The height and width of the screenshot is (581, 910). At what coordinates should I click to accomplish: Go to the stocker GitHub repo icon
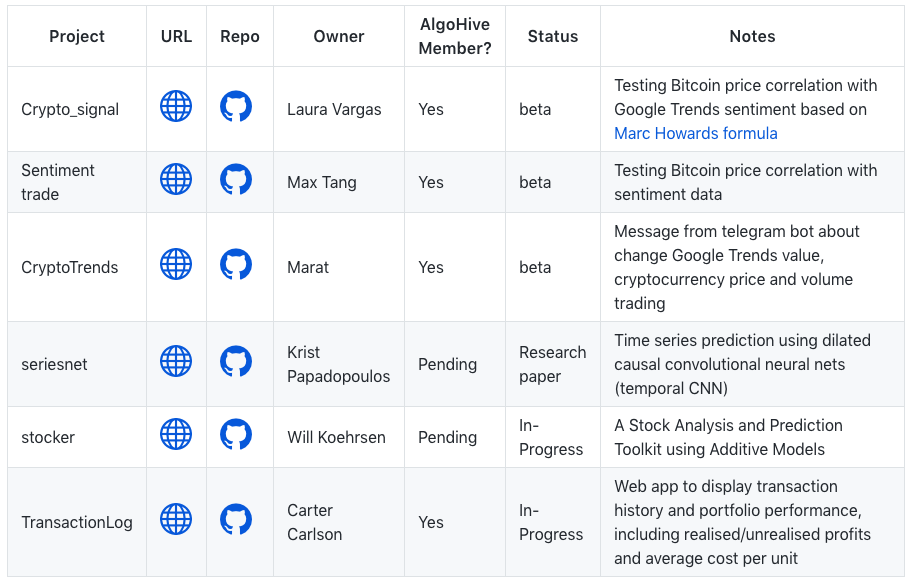236,434
